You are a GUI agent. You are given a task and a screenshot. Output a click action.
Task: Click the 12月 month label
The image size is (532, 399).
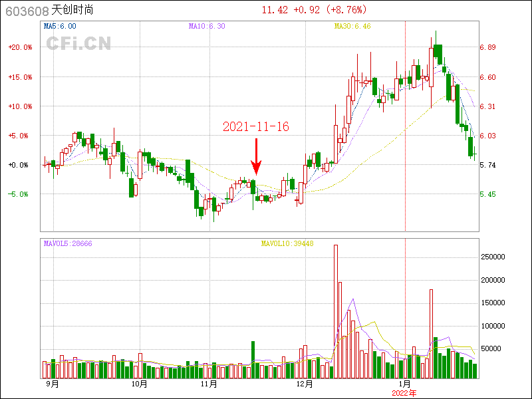tap(305, 384)
